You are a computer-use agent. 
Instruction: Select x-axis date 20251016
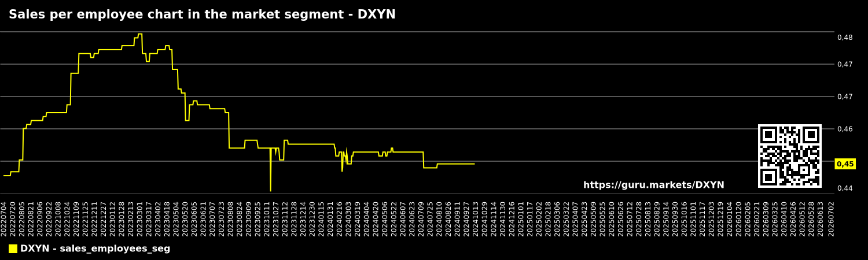(x=685, y=218)
